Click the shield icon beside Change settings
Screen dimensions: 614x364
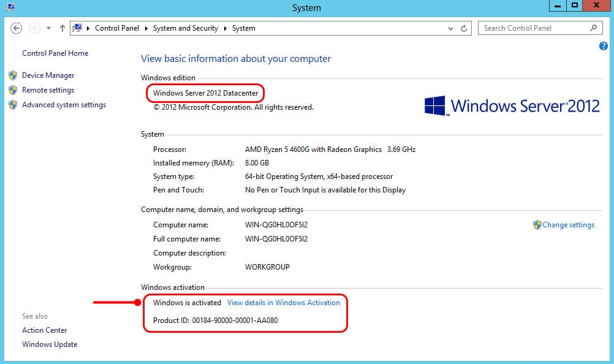point(537,225)
